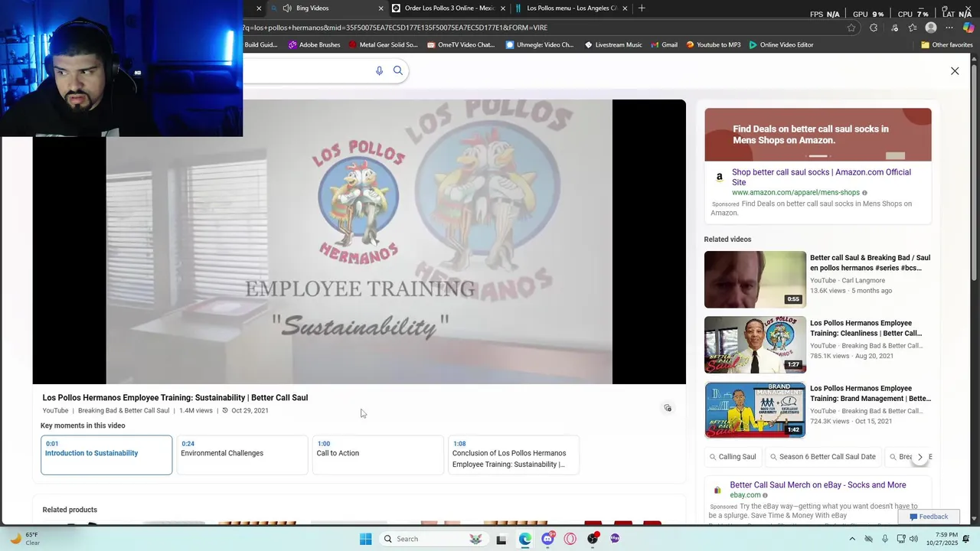Viewport: 980px width, 551px height.
Task: Click the Amazon mens-shops URL text
Action: click(x=795, y=193)
